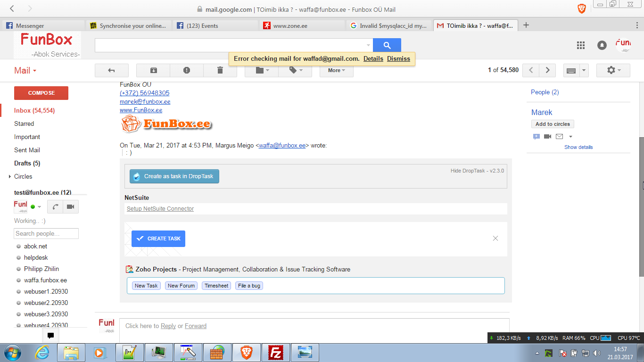644x362 pixels.
Task: Click the blue search magnifier button
Action: 387,45
